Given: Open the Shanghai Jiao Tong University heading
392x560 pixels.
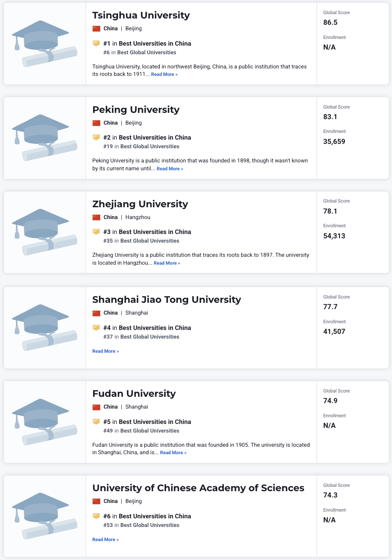Looking at the screenshot, I should click(167, 300).
